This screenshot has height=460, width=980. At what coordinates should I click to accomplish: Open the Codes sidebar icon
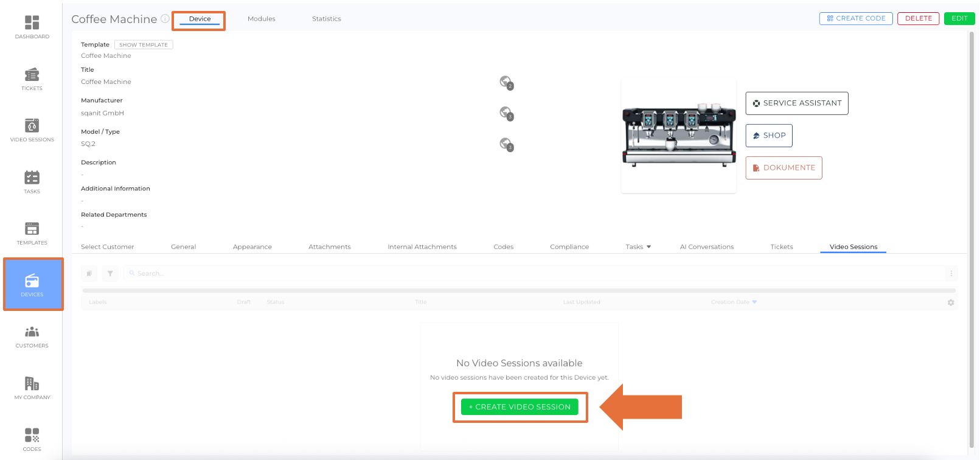pos(32,436)
